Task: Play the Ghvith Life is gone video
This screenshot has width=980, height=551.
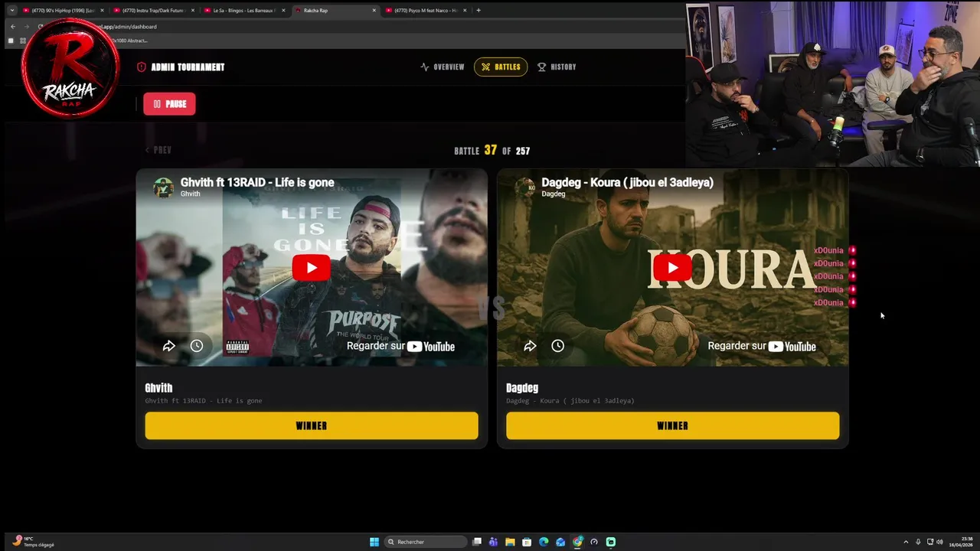Action: tap(311, 267)
